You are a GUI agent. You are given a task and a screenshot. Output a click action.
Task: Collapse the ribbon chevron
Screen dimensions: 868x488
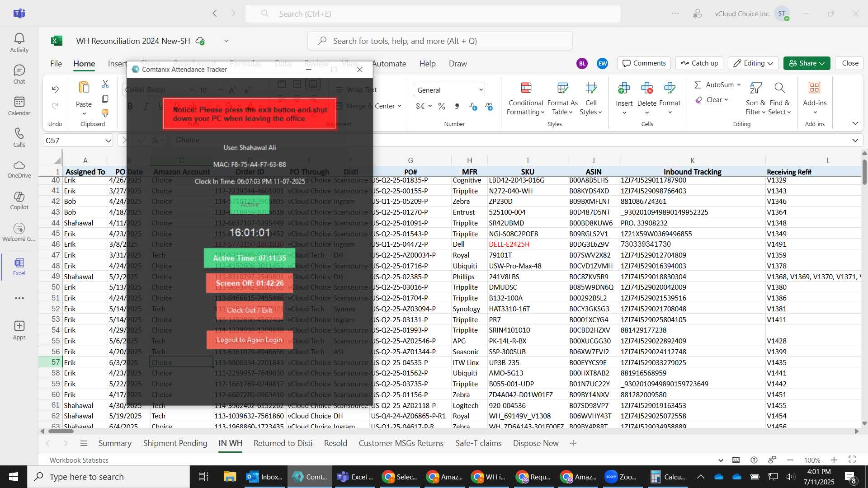point(855,123)
